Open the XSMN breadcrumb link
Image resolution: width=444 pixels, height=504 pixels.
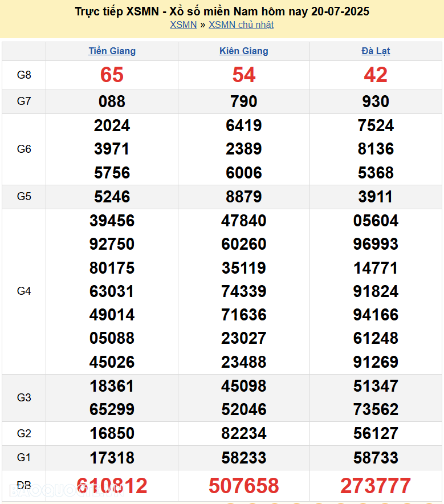(183, 25)
